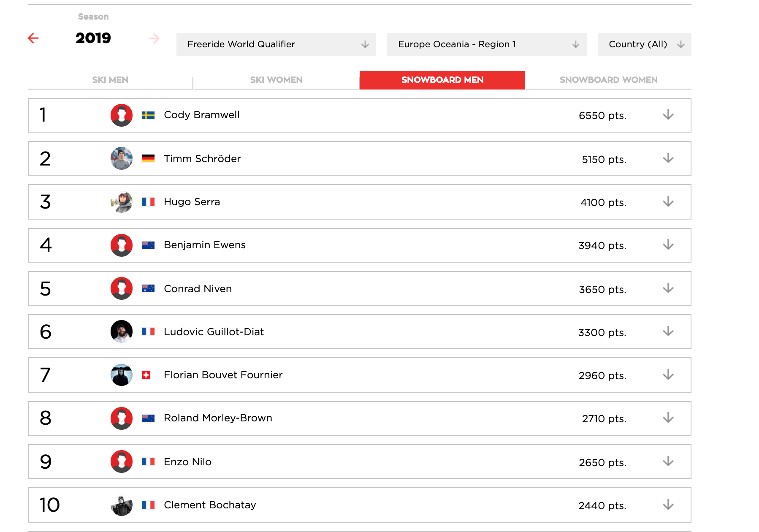Expand Conrad Niven's points details
The width and height of the screenshot is (759, 532).
pos(668,288)
